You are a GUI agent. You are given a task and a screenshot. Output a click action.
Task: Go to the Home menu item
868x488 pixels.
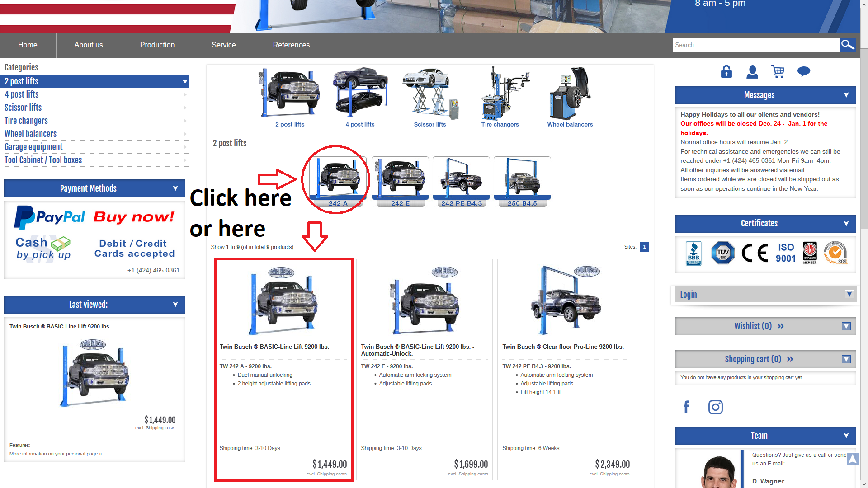(x=28, y=45)
